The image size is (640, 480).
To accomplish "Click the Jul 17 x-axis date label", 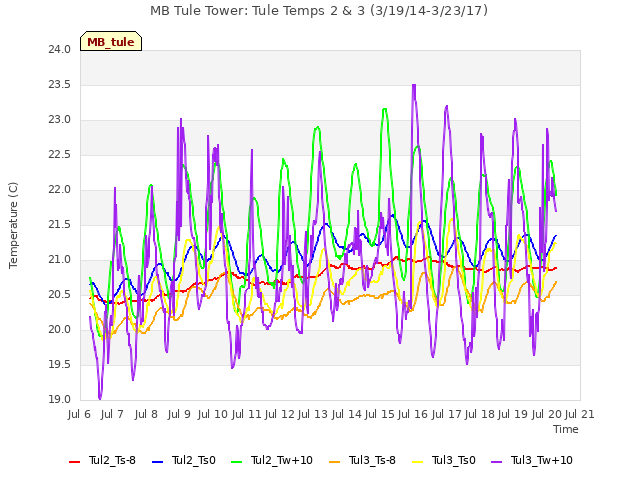I will (x=446, y=415).
